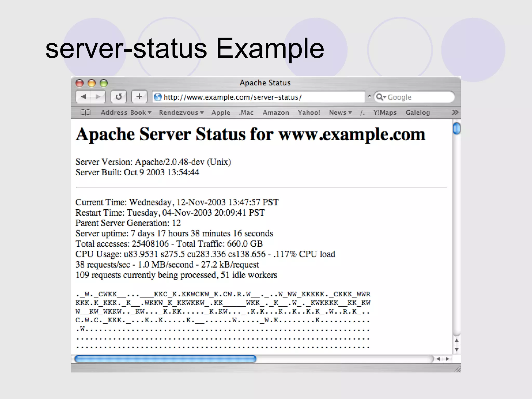Expand the Address Book bookmarks dropdown
The width and height of the screenshot is (532, 399).
point(126,112)
